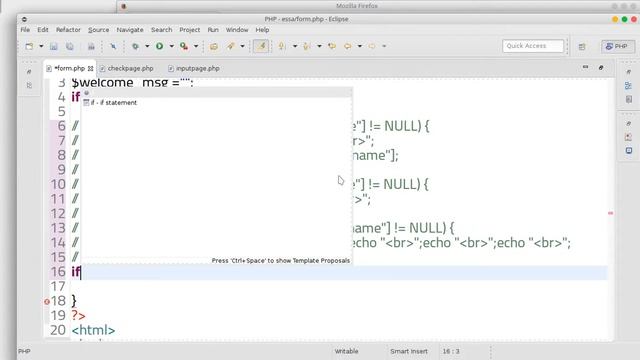
Task: Open the Console view icon in right trim
Action: [629, 151]
